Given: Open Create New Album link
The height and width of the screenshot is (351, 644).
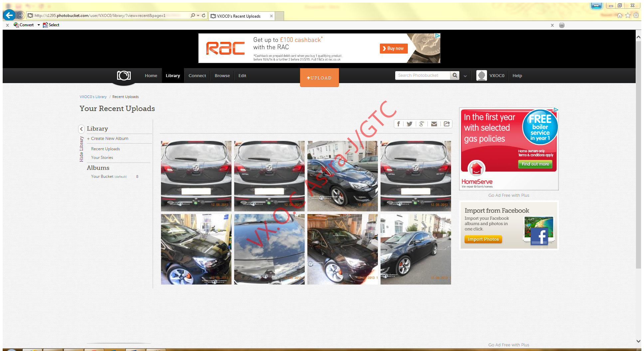Looking at the screenshot, I should (x=107, y=138).
